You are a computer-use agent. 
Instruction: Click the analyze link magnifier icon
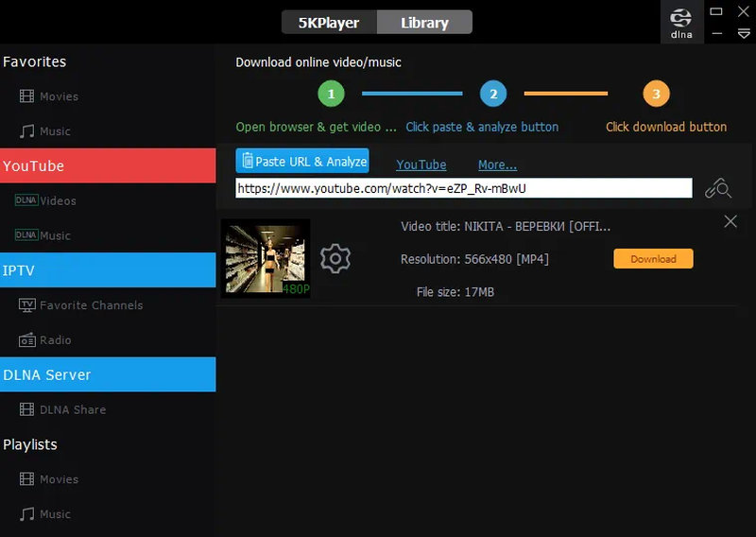[x=718, y=188]
